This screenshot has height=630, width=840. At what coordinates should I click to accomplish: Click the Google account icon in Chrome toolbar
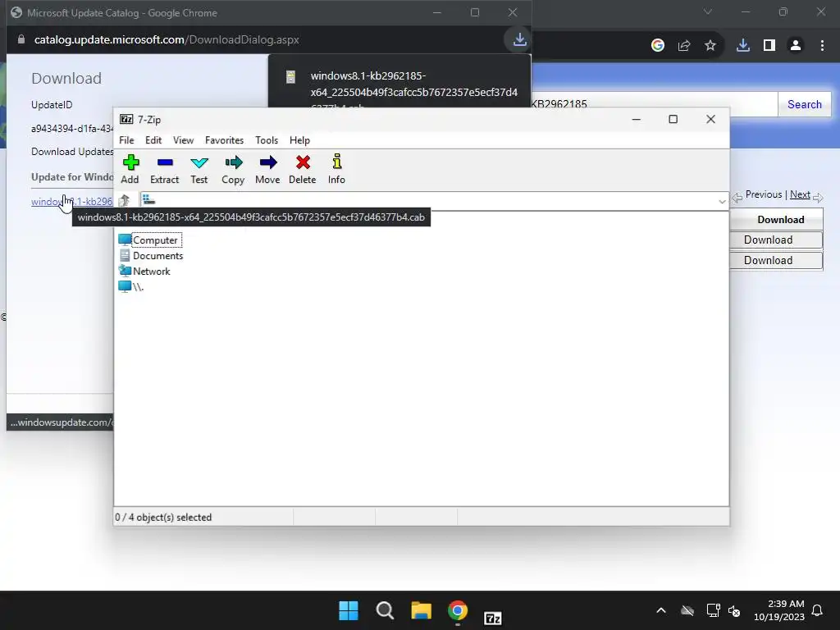pos(657,46)
